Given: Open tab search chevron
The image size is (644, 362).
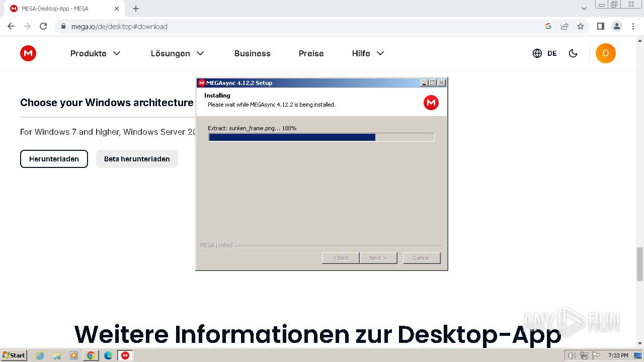Looking at the screenshot, I should click(x=584, y=9).
